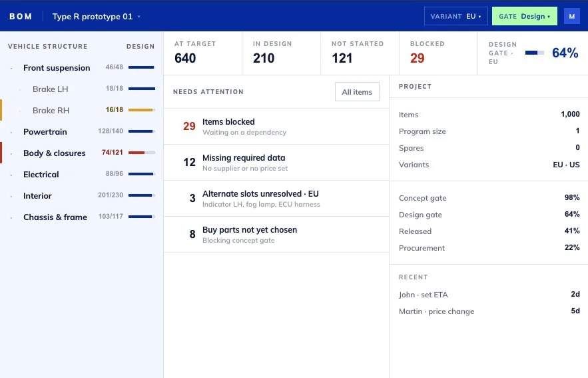Click the 74/121 count for Body & closures
The image size is (588, 378).
coord(112,152)
